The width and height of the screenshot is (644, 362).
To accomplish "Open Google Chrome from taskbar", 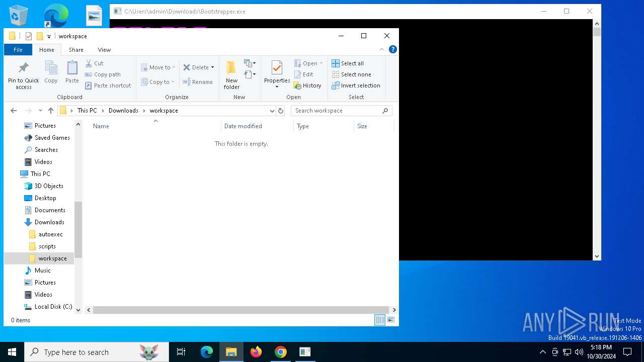I will click(x=281, y=352).
